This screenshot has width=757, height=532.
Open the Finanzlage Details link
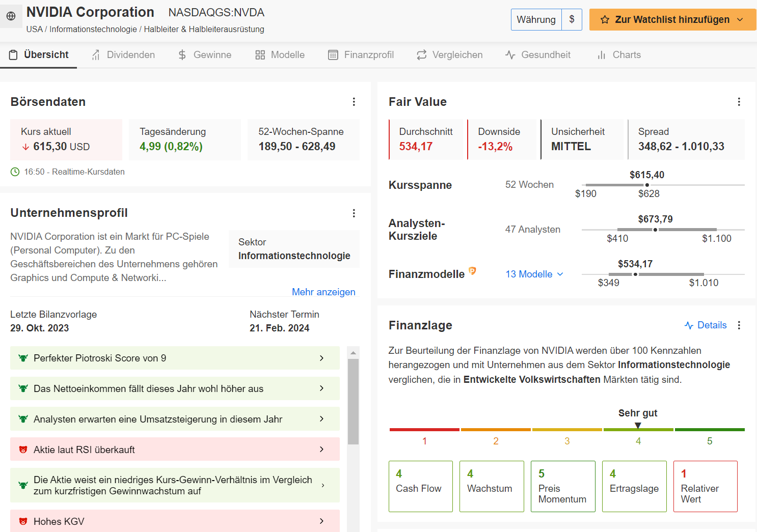click(706, 325)
